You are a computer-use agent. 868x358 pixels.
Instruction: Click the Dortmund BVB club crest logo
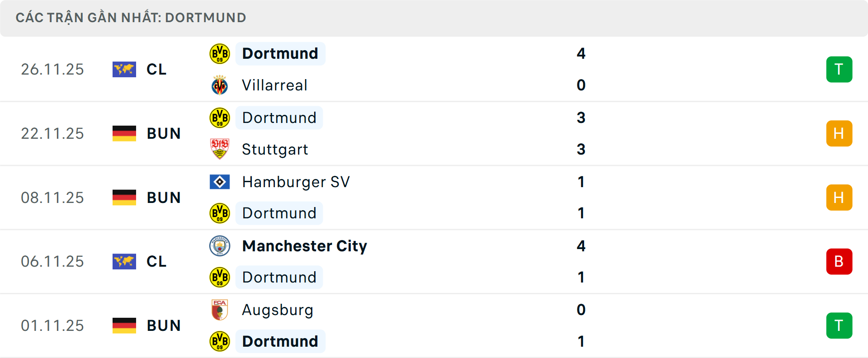pos(220,53)
